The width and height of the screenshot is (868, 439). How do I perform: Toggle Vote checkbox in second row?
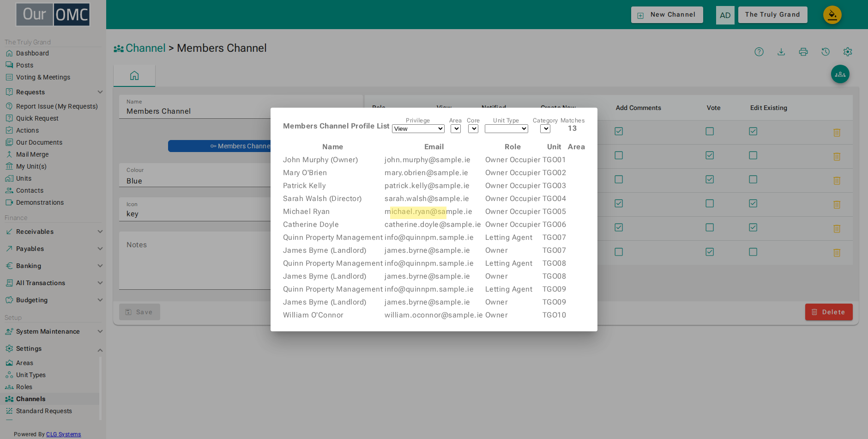click(710, 155)
